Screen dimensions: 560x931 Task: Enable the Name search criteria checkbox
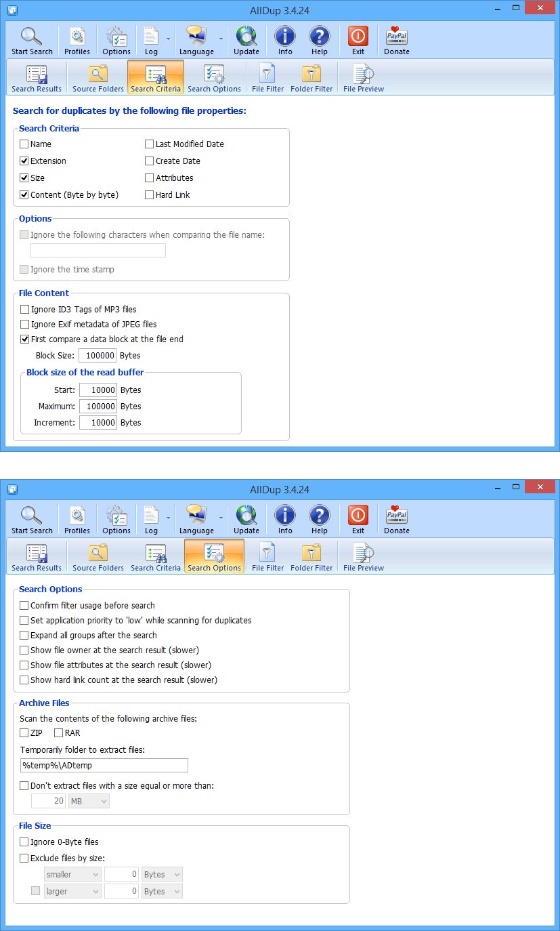coord(24,144)
